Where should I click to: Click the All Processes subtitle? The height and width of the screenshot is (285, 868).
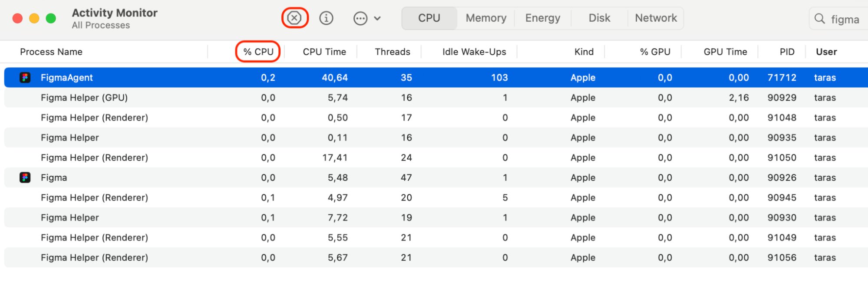101,25
